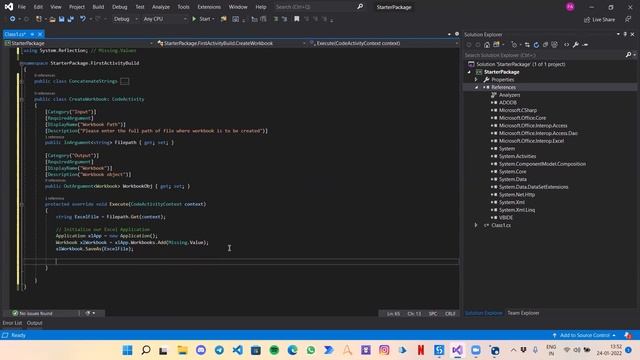Open the File menu
The width and height of the screenshot is (640, 360).
(22, 7)
